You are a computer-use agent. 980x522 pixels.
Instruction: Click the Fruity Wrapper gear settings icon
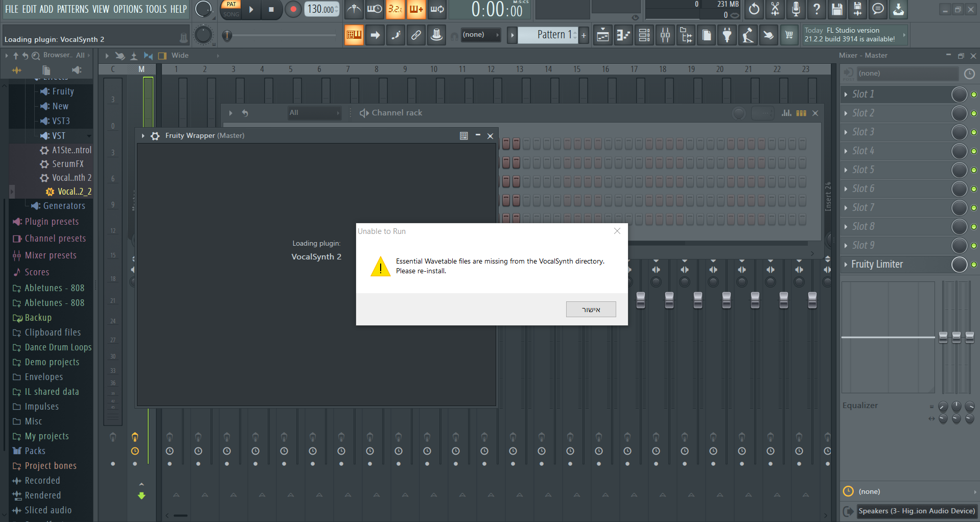pos(155,136)
